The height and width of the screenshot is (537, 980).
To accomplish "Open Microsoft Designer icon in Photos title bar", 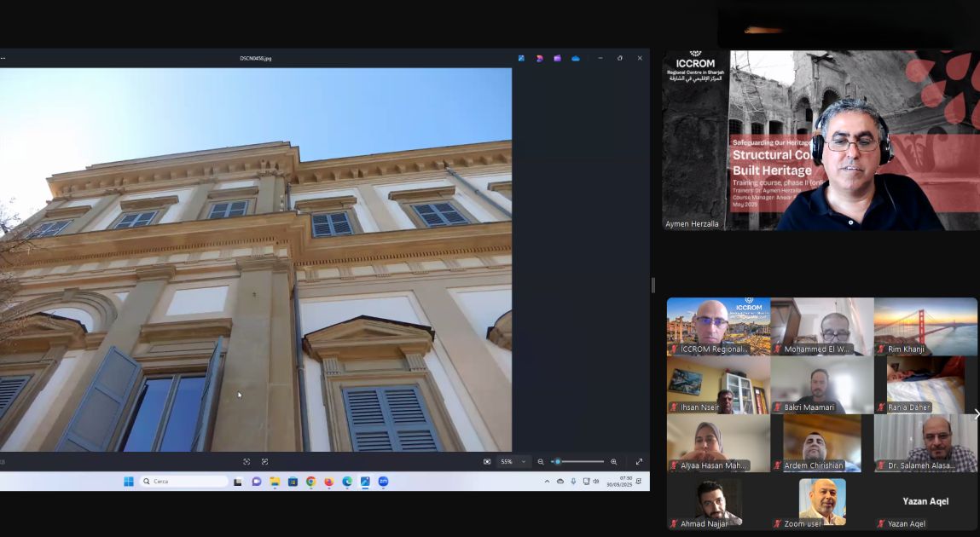I will pos(539,58).
